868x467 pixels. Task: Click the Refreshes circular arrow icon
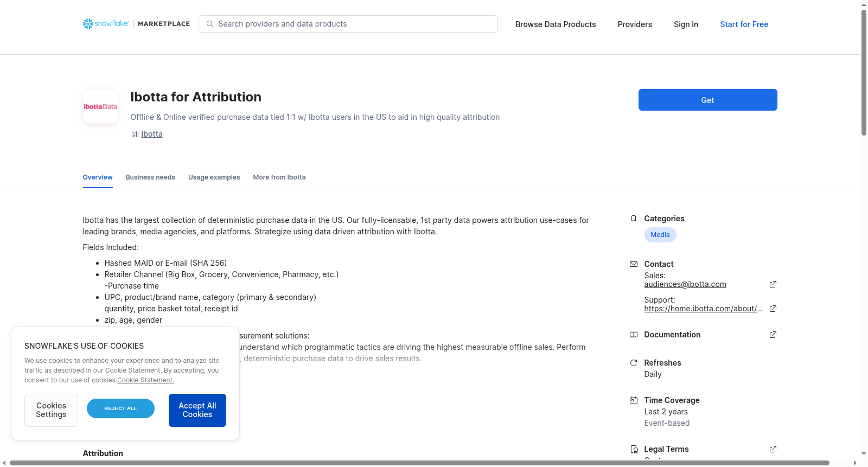pyautogui.click(x=634, y=363)
